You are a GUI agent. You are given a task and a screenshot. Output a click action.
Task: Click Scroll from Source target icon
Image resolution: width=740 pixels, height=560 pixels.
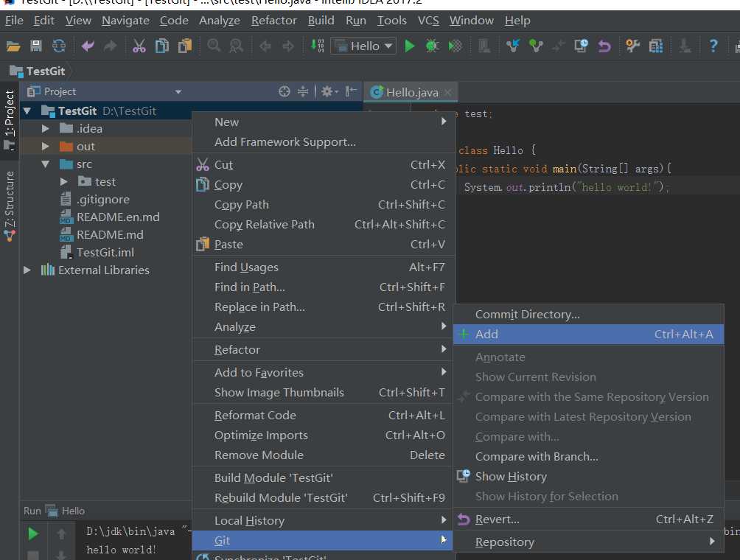click(x=284, y=91)
